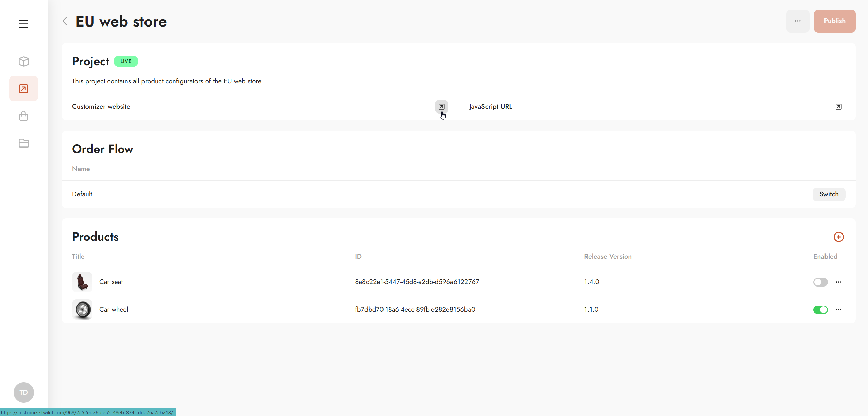The height and width of the screenshot is (416, 868).
Task: Open Customizer website external link icon
Action: (441, 107)
